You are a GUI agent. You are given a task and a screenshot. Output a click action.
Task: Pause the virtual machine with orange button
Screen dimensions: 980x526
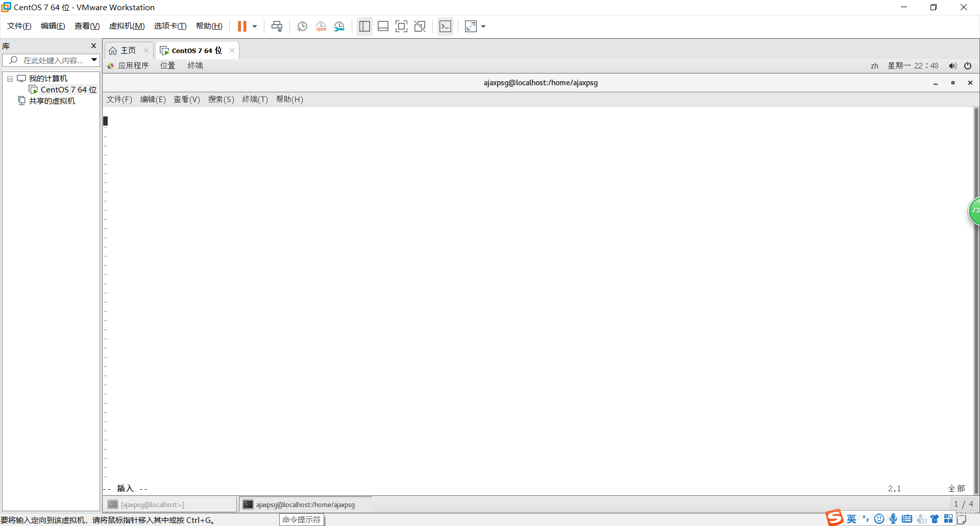coord(242,26)
